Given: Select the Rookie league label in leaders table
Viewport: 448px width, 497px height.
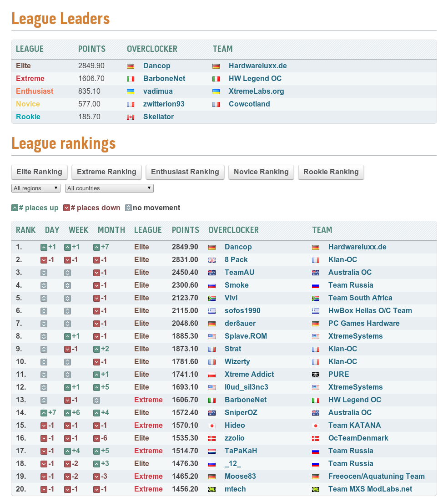Looking at the screenshot, I should coord(28,117).
